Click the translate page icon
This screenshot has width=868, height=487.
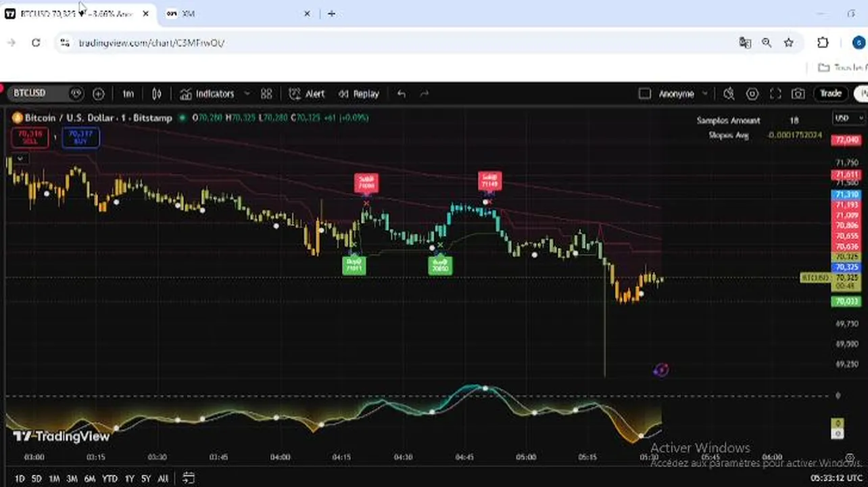745,43
